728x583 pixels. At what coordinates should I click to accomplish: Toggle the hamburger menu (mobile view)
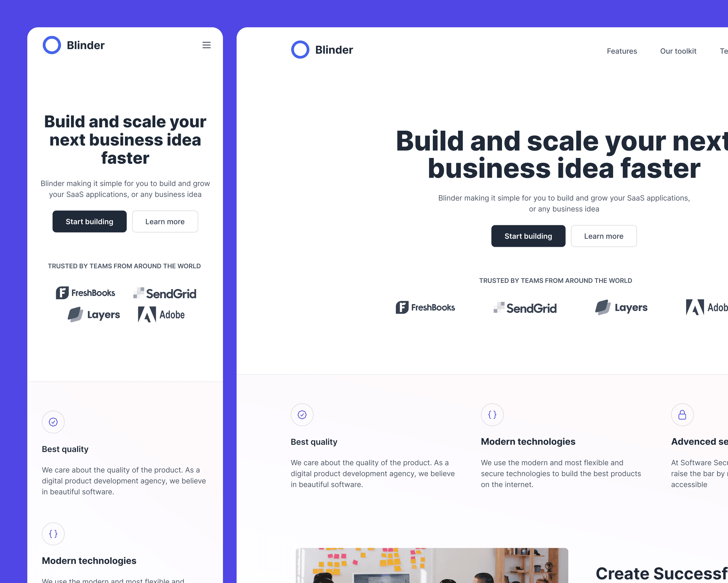(207, 45)
